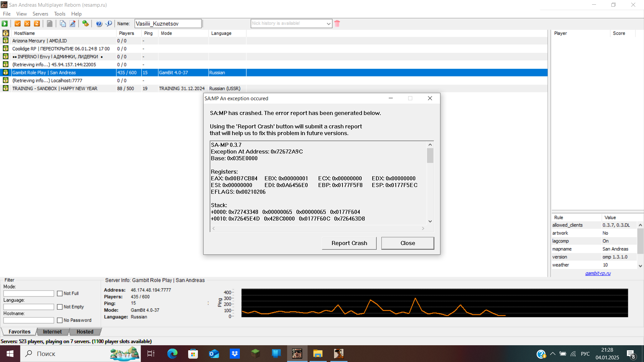Image resolution: width=644 pixels, height=362 pixels.
Task: Enable the Not Full filter checkbox
Action: point(60,294)
